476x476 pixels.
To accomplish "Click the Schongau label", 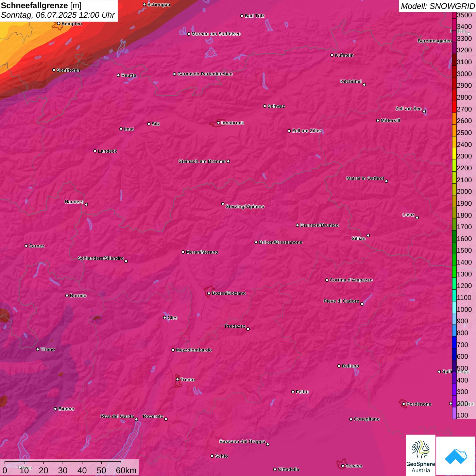I will pos(159,4).
